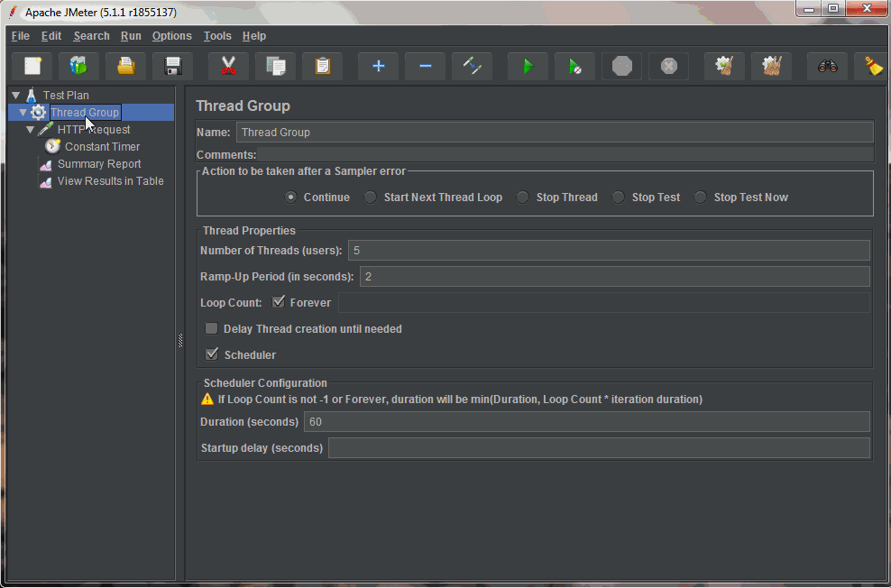Image resolution: width=891 pixels, height=588 pixels.
Task: Open a test plan with the folder icon
Action: (x=125, y=65)
